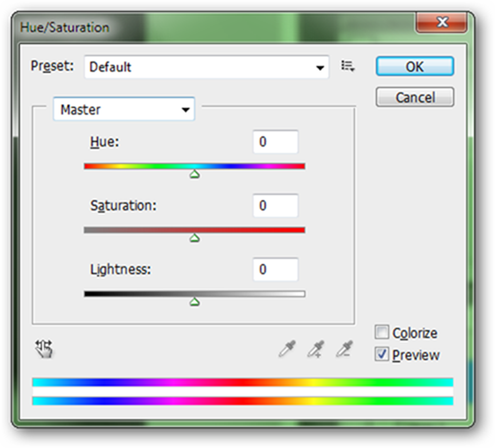This screenshot has height=448, width=495.
Task: Uncheck the Preview checkbox
Action: coord(382,354)
